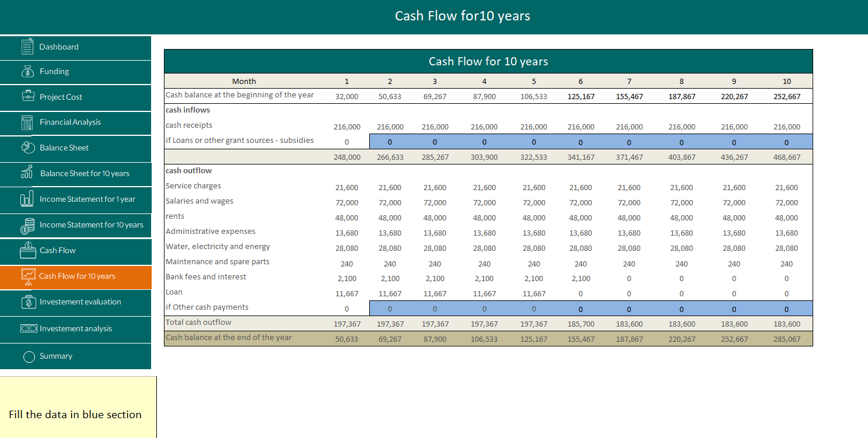Click 'Water, electricity and energy' row label
Image resolution: width=868 pixels, height=438 pixels.
218,247
